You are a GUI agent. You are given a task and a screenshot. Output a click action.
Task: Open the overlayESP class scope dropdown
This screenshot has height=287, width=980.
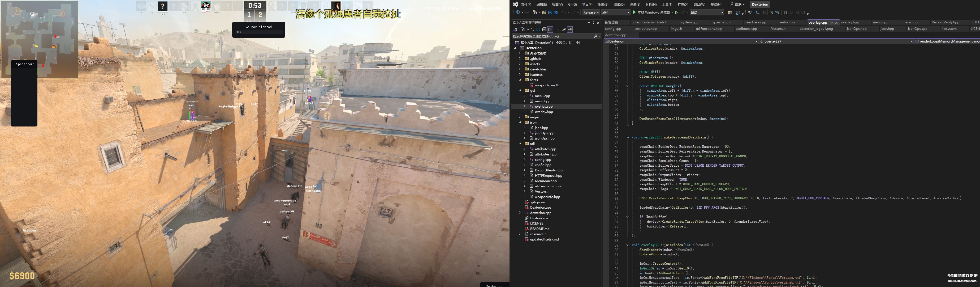point(837,41)
